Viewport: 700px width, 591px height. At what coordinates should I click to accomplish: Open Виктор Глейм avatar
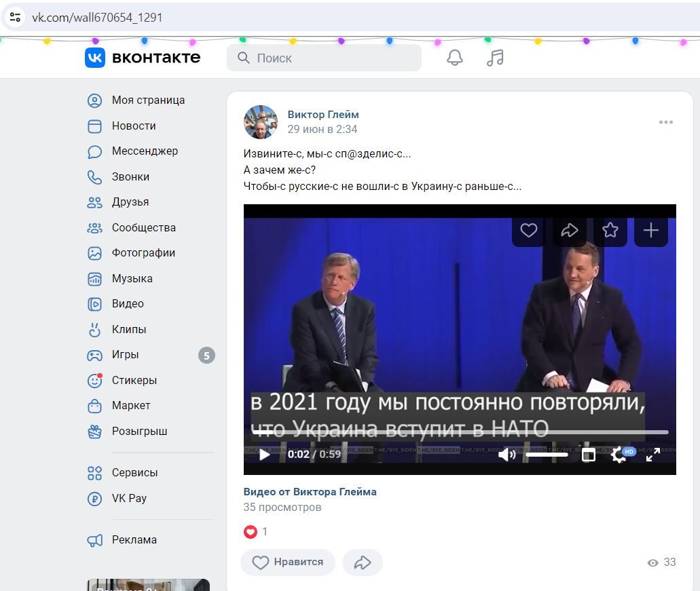261,121
